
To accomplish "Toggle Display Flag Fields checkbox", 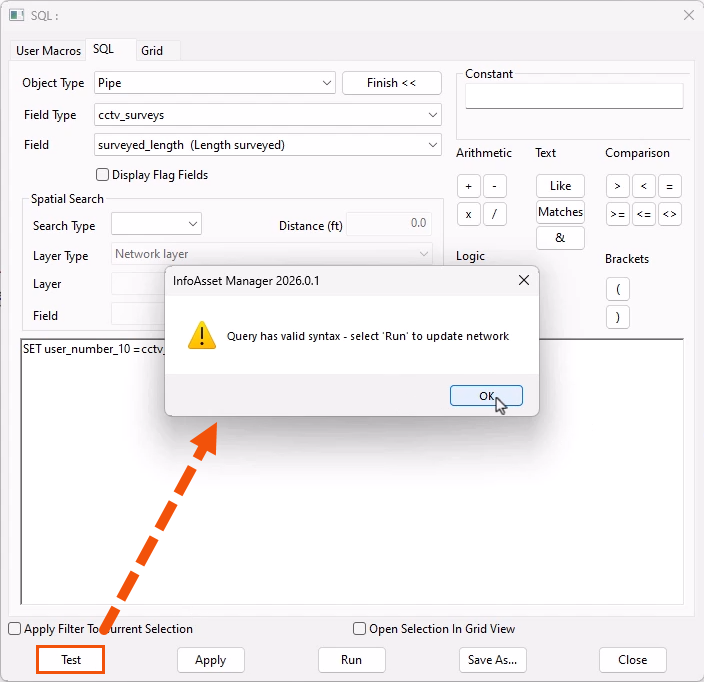I will (x=102, y=175).
